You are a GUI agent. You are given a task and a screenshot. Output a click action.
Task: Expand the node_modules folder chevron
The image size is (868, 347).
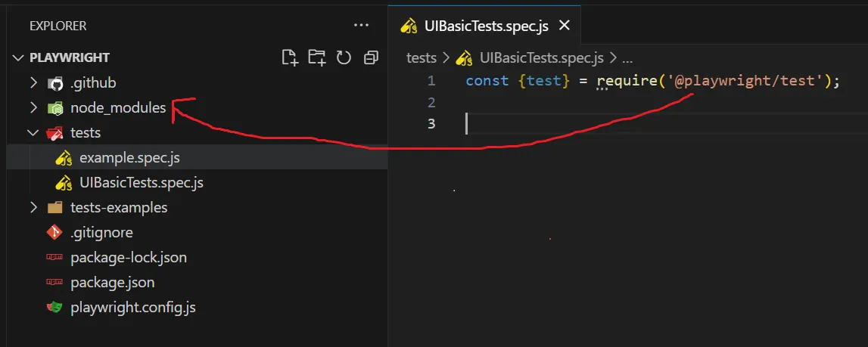coord(34,108)
